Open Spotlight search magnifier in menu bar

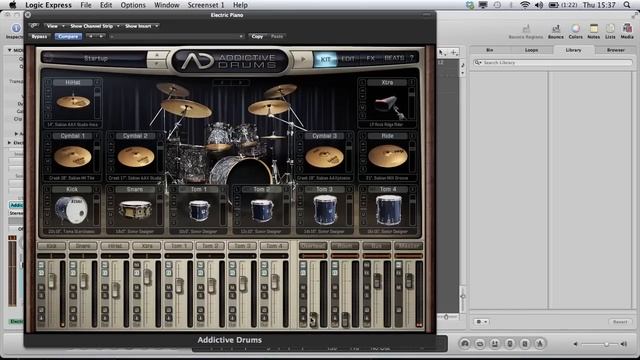[627, 5]
